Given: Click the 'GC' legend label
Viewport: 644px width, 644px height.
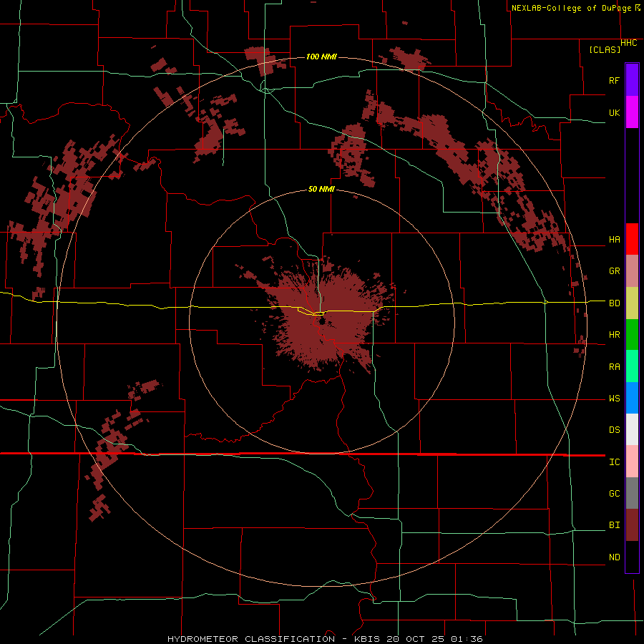Looking at the screenshot, I should pos(614,494).
